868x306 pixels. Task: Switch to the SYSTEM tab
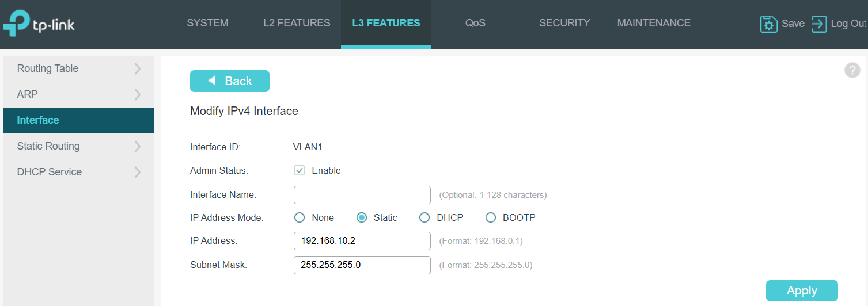pyautogui.click(x=207, y=23)
